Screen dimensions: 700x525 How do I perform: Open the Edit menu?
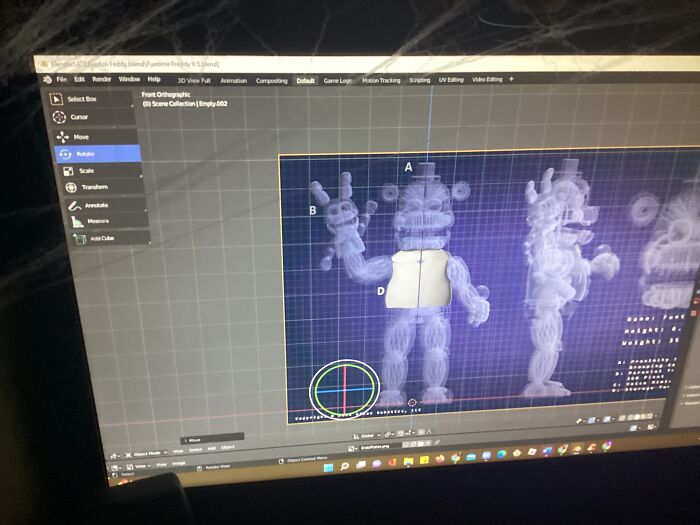coord(79,79)
